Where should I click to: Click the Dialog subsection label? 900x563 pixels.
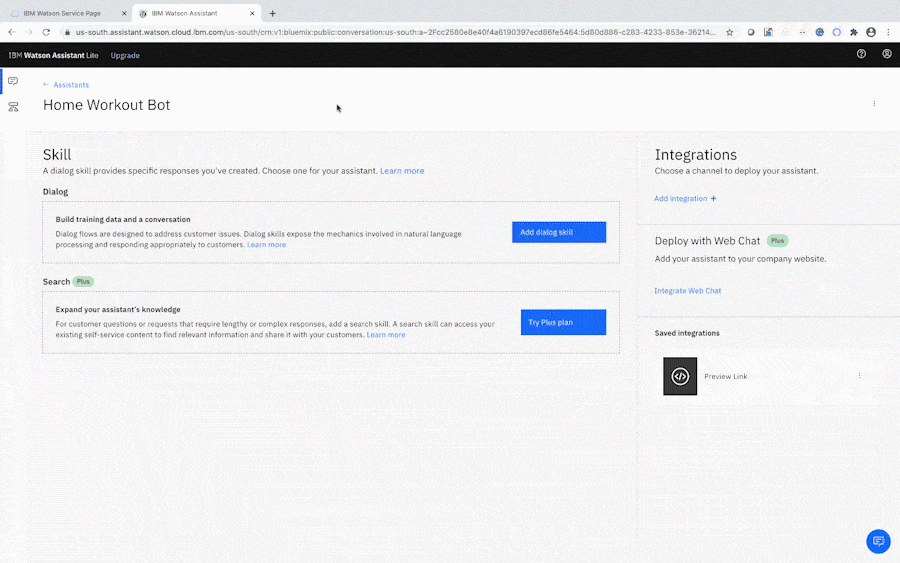pyautogui.click(x=55, y=192)
